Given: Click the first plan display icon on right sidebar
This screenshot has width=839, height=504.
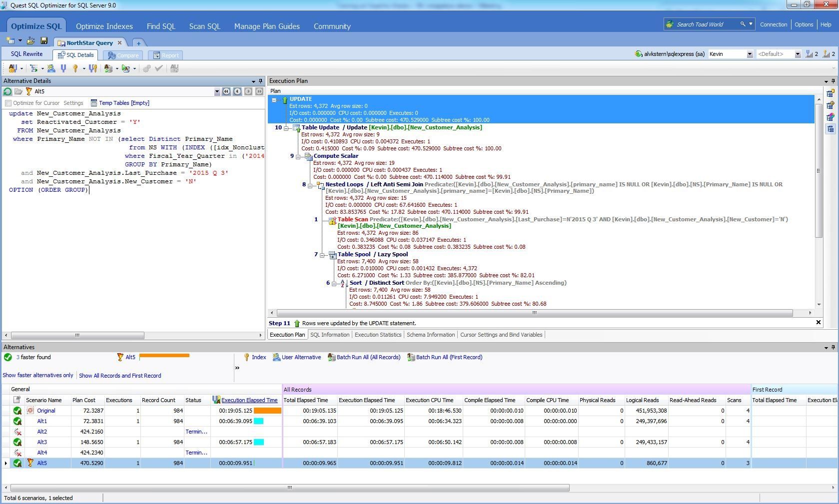Looking at the screenshot, I should click(831, 93).
